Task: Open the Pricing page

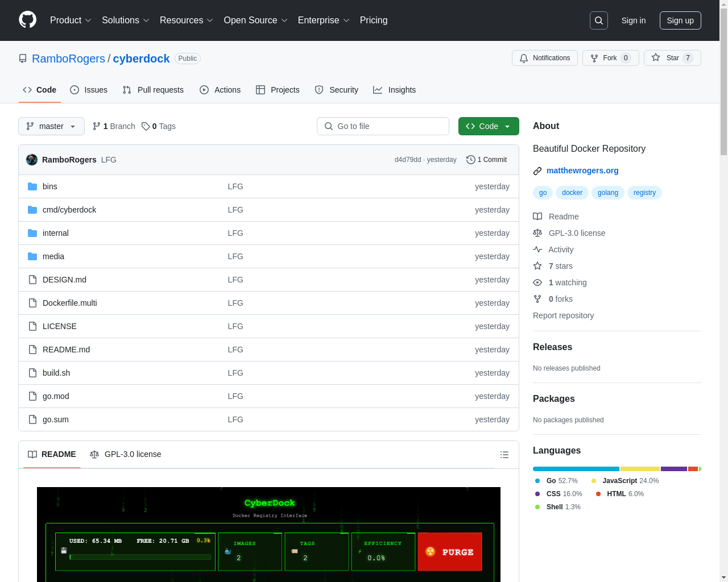Action: point(374,20)
